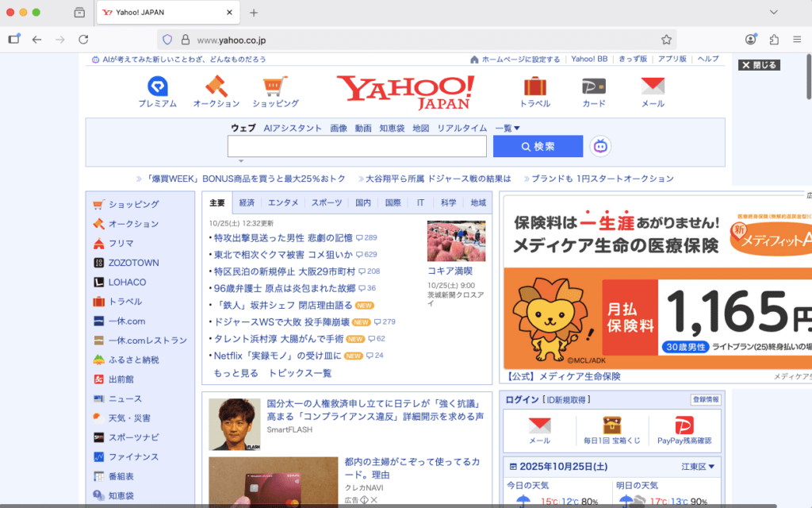812x508 pixels.
Task: Switch search to リアルタイム
Action: [462, 128]
